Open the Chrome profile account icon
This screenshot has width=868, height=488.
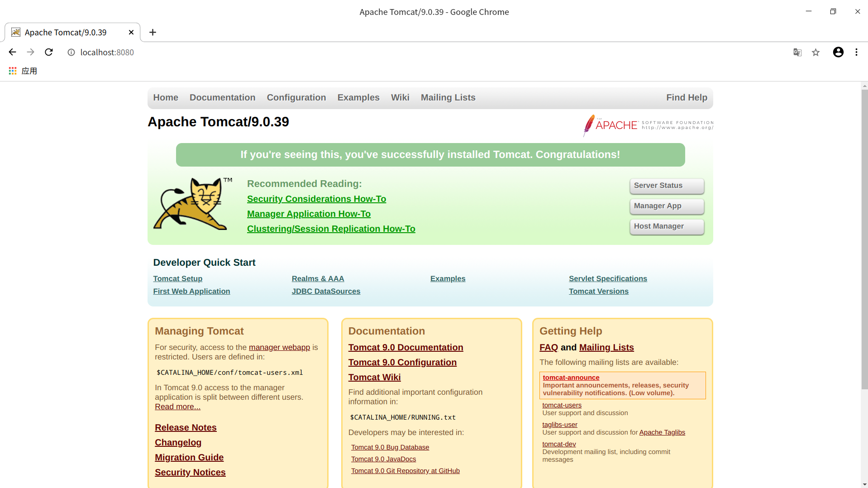pos(838,52)
